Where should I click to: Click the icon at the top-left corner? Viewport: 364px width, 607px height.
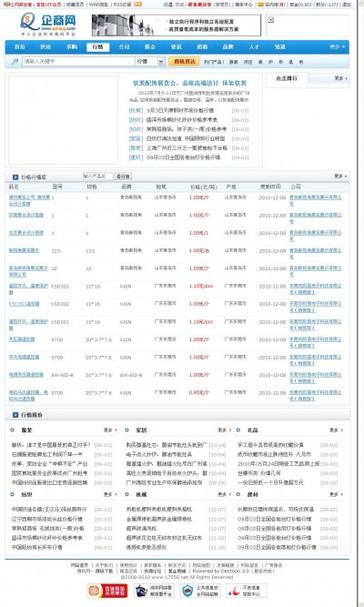(6, 5)
